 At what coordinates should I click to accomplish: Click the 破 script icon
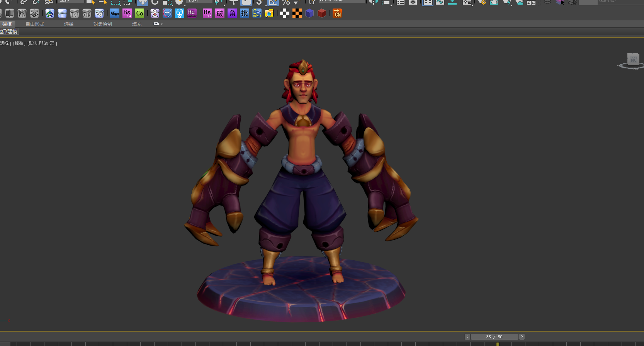coord(220,14)
